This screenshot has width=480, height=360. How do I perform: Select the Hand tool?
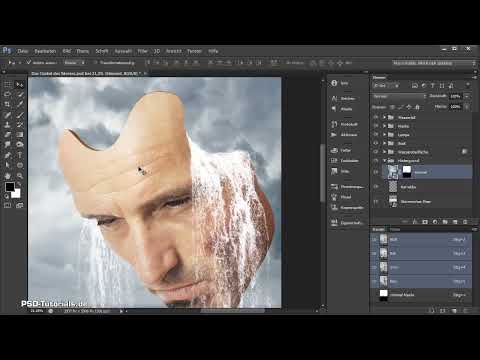[8, 176]
